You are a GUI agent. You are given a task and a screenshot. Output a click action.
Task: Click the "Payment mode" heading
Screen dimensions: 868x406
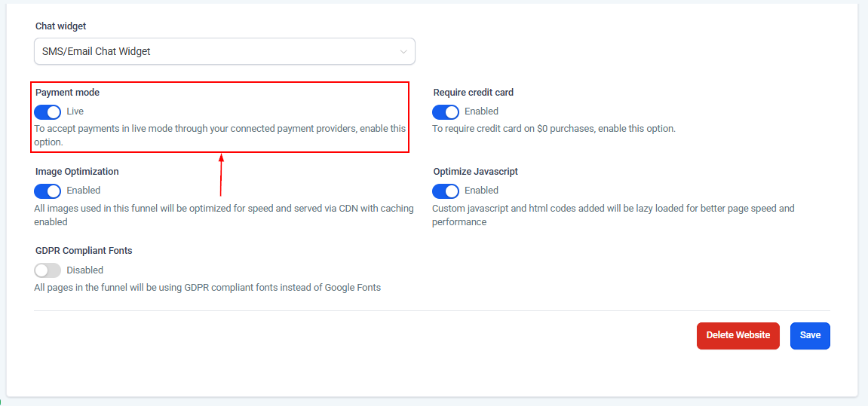point(67,93)
